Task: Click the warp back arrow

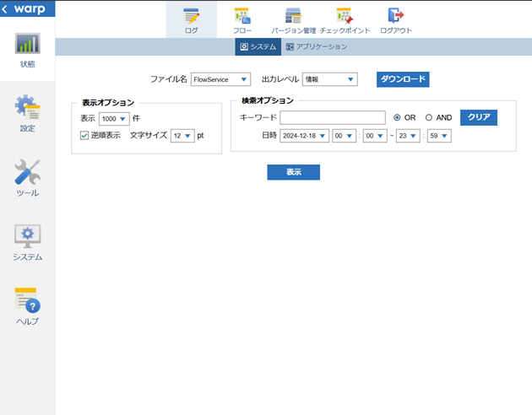Action: click(4, 9)
